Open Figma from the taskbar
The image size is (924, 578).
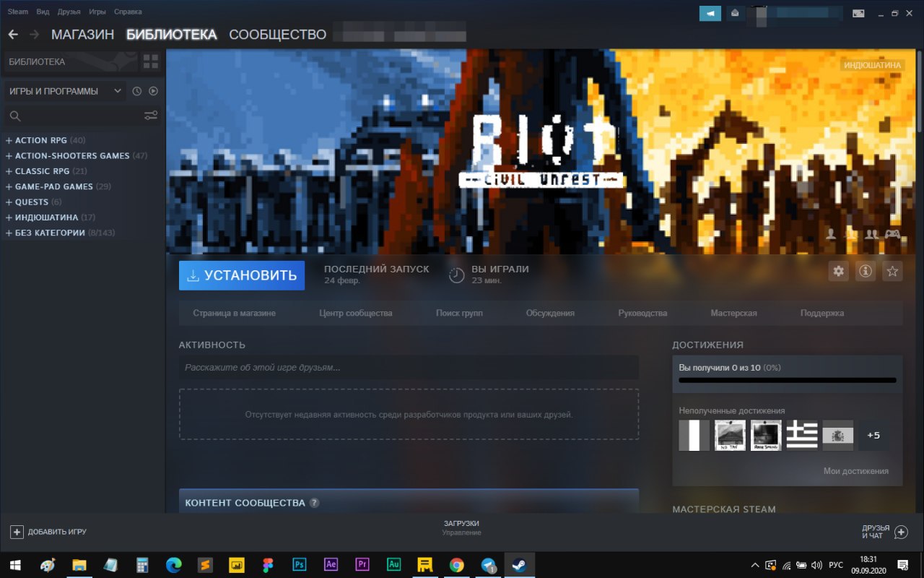[268, 564]
